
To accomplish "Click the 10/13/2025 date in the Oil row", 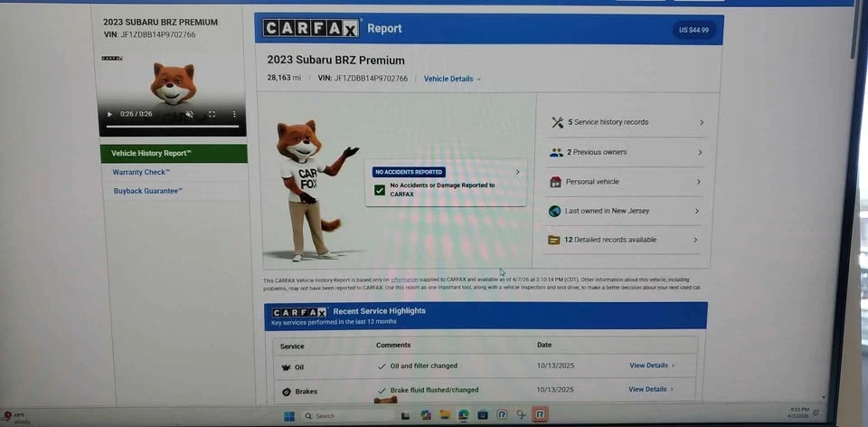I will point(553,365).
